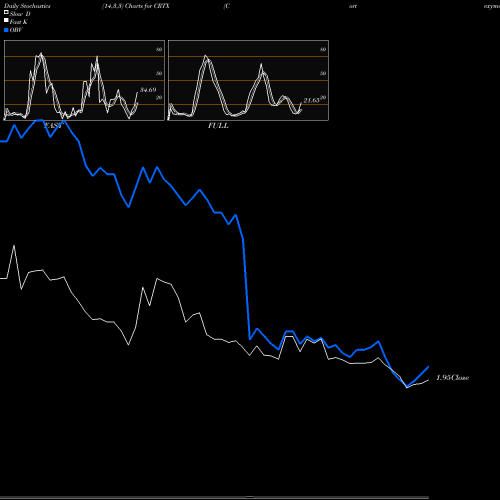Click the Slow D legend color box
The image size is (500, 500).
pos(6,12)
